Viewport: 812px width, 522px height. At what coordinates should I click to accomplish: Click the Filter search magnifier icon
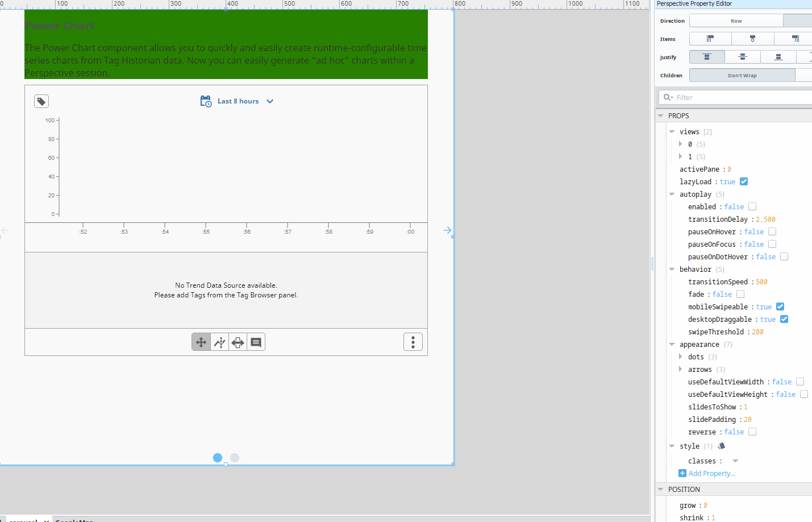tap(668, 97)
